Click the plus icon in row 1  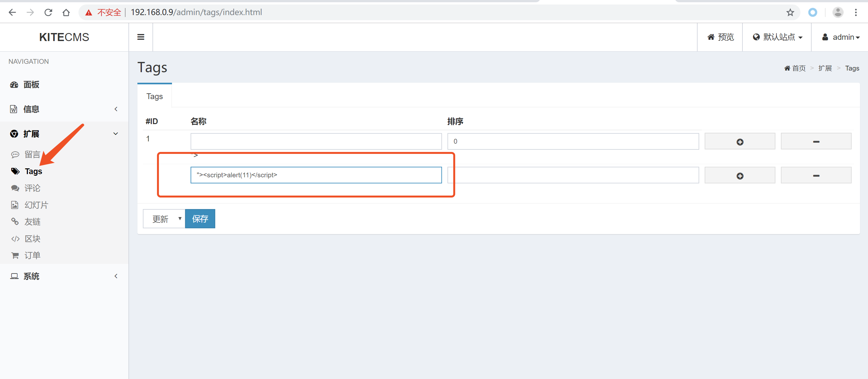740,142
